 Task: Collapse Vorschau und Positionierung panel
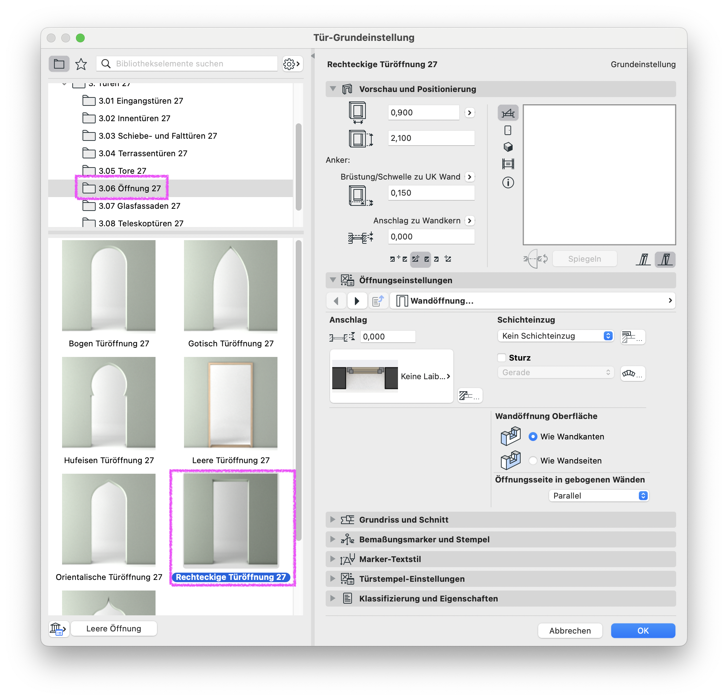tap(333, 89)
